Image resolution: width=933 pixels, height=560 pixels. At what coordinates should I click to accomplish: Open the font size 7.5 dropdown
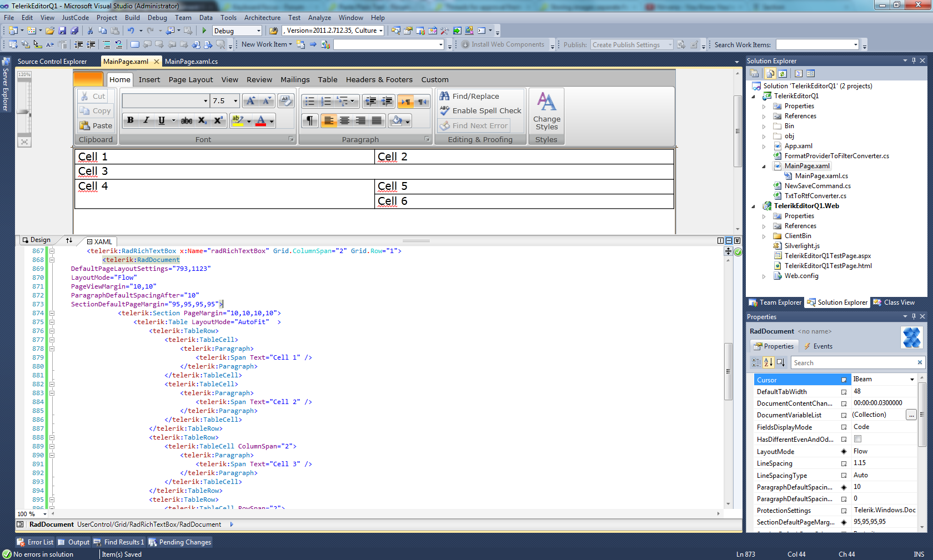click(235, 101)
